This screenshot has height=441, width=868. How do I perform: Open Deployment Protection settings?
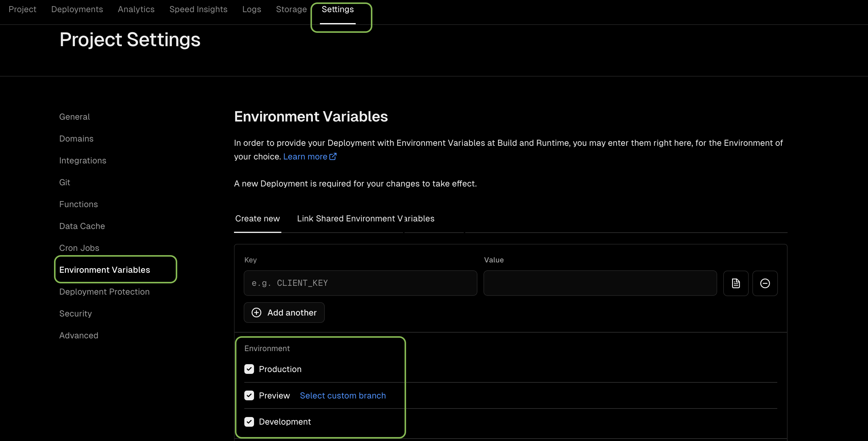tap(104, 292)
